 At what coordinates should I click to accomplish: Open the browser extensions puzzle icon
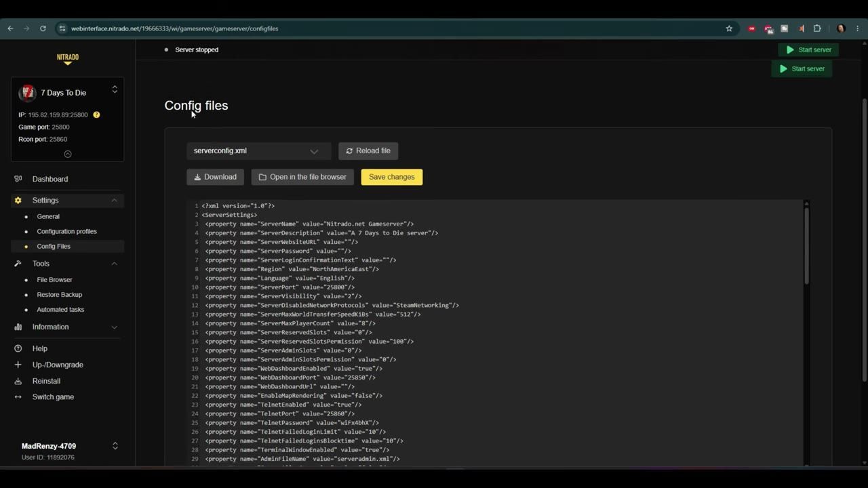tap(817, 28)
